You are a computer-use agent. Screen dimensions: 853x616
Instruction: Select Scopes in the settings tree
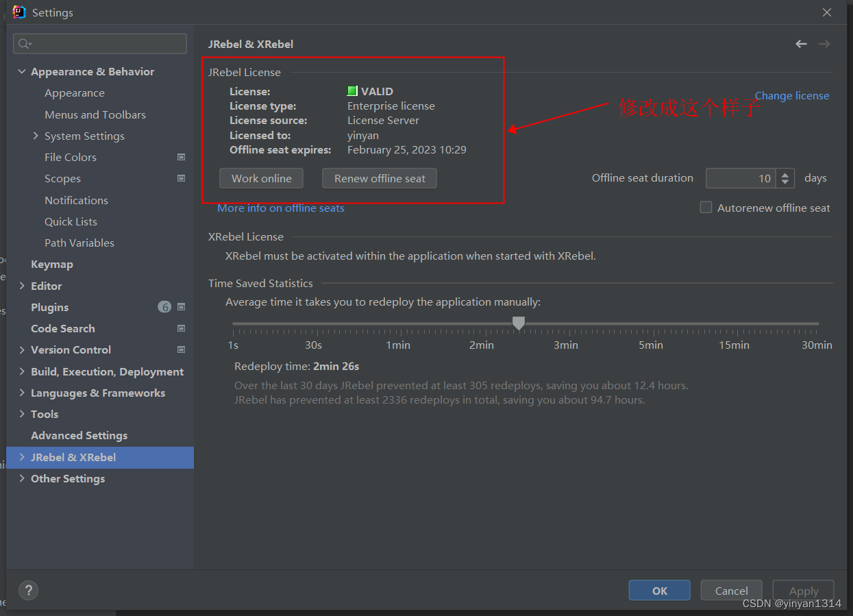[62, 178]
